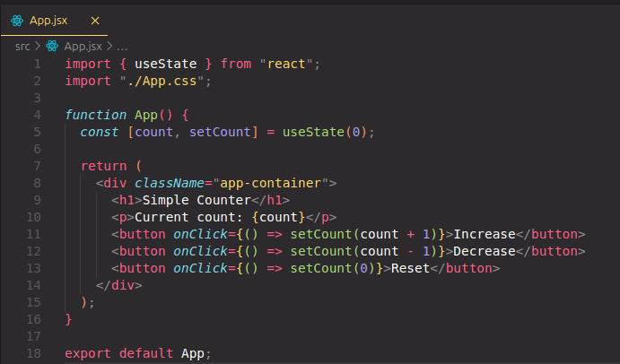The image size is (620, 364).
Task: Click the React file icon in breadcrumb
Action: (x=52, y=45)
